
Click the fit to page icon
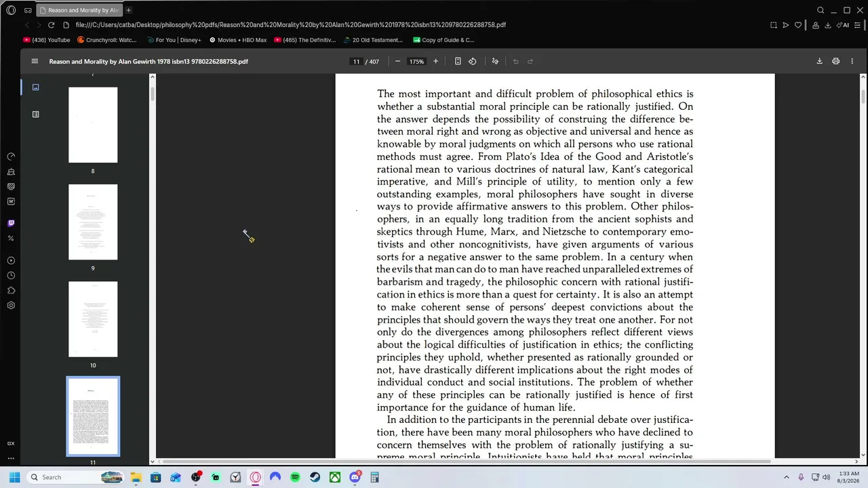pos(458,61)
